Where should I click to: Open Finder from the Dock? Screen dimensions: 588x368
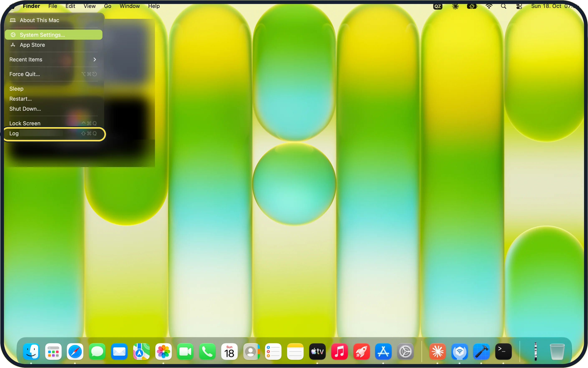[x=31, y=352]
